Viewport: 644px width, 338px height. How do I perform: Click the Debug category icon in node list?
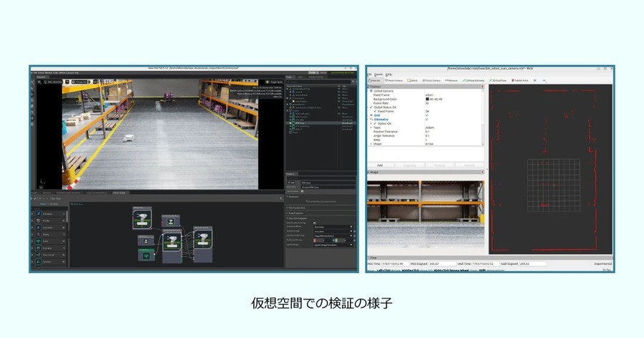[38, 234]
